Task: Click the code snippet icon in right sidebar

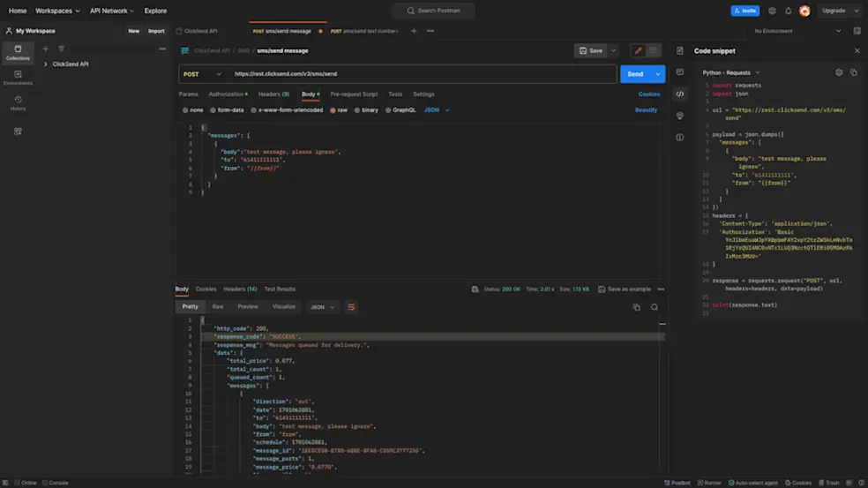Action: 680,94
